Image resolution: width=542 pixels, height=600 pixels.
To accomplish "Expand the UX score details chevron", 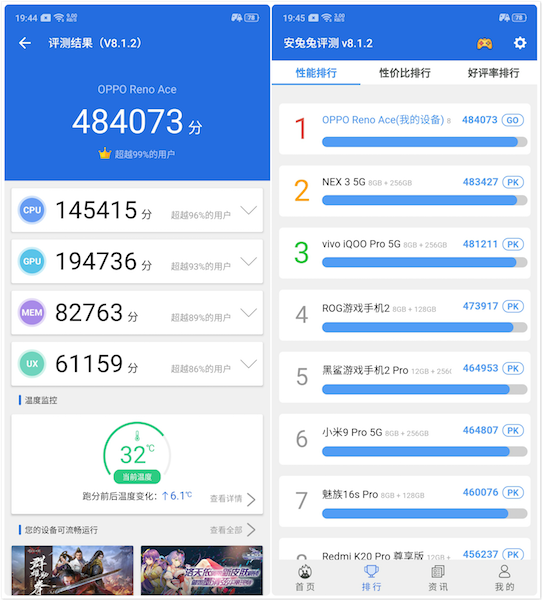I will point(249,364).
